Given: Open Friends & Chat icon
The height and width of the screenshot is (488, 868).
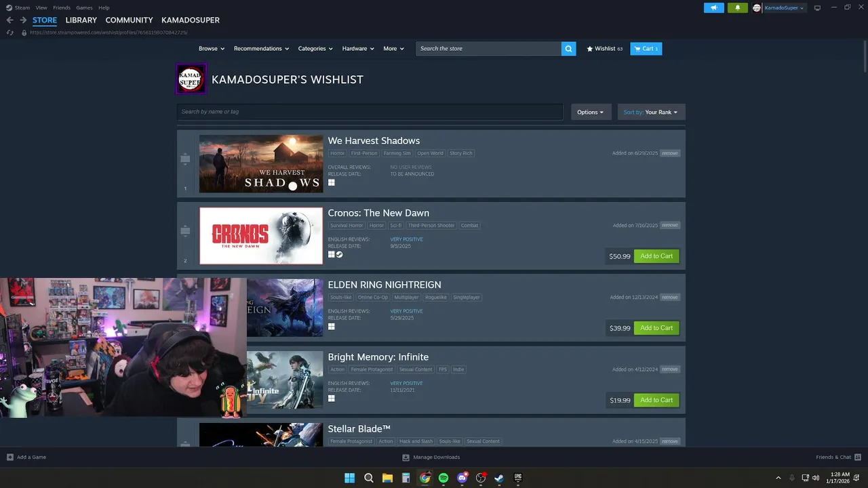Looking at the screenshot, I should 858,457.
